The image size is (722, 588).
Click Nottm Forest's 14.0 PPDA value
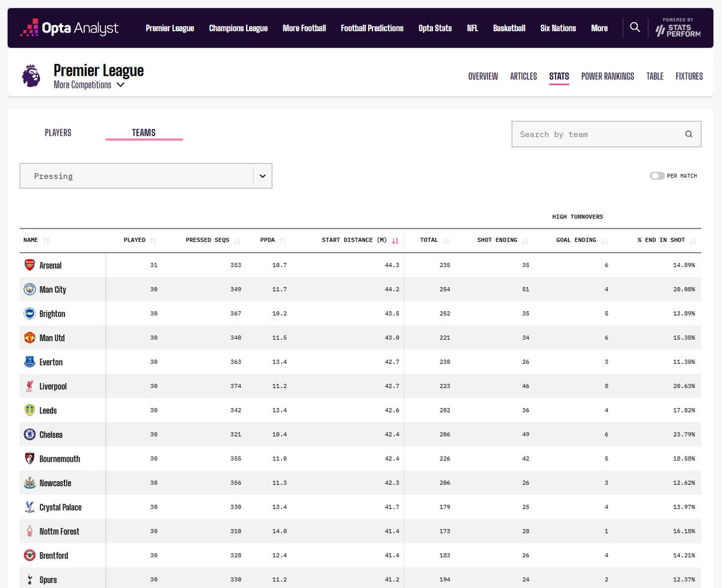280,531
